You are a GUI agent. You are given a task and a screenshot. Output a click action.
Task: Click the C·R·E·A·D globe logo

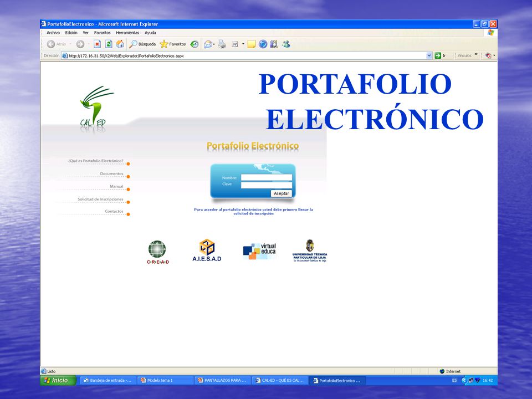tap(157, 252)
